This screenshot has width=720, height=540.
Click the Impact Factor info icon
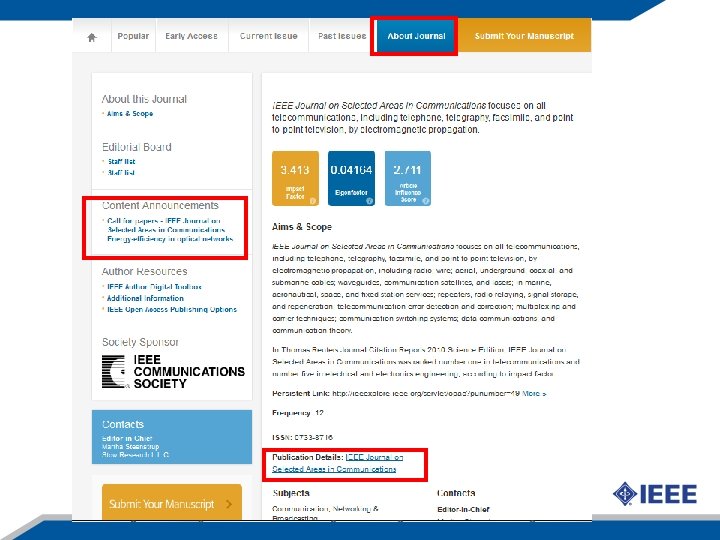point(313,201)
